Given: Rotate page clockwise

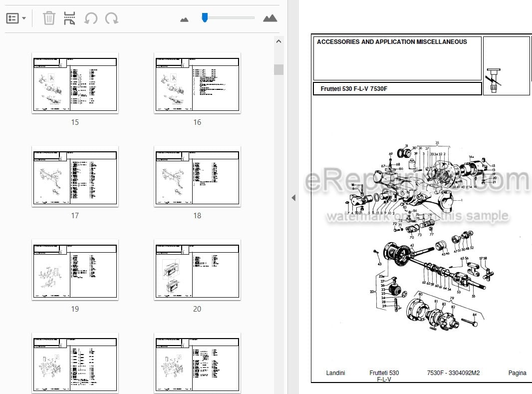Looking at the screenshot, I should [112, 18].
